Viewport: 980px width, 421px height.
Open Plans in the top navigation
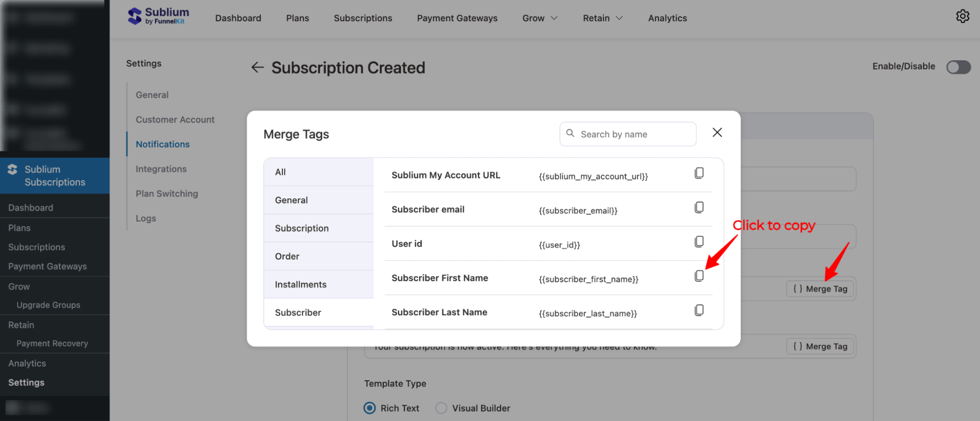298,18
